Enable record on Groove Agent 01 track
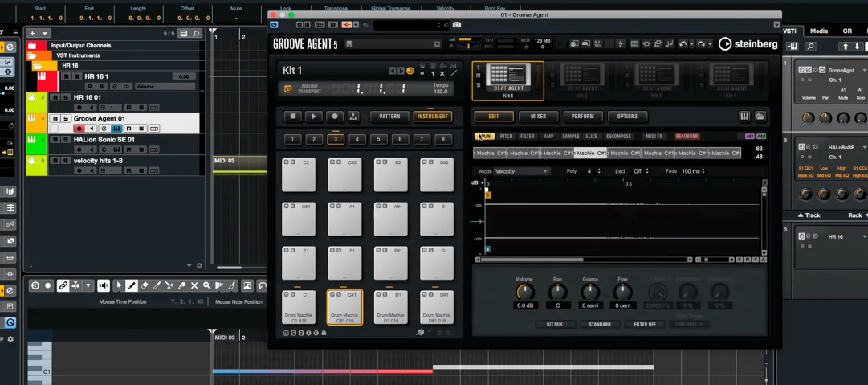Image resolution: width=868 pixels, height=385 pixels. 79,129
